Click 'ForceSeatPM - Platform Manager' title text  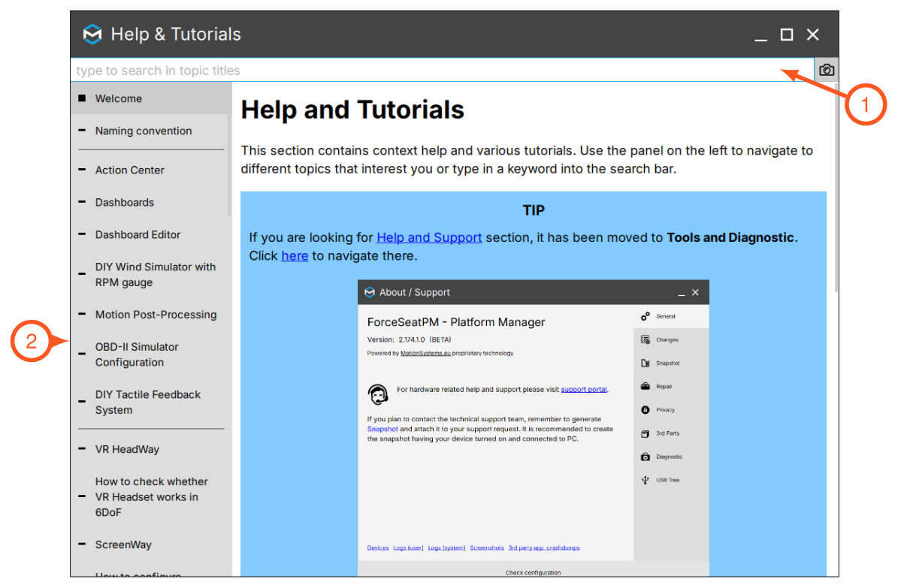pos(456,322)
